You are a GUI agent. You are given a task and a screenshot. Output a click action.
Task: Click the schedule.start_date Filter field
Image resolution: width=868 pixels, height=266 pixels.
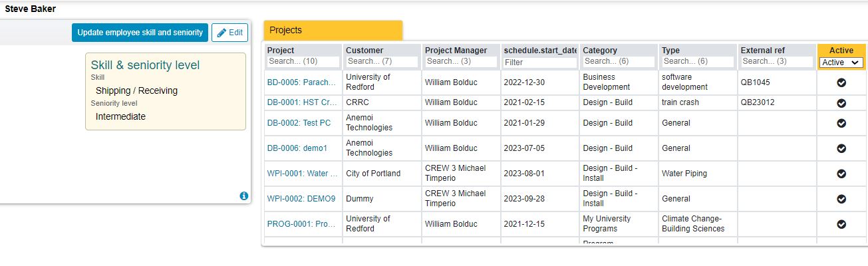pyautogui.click(x=540, y=62)
